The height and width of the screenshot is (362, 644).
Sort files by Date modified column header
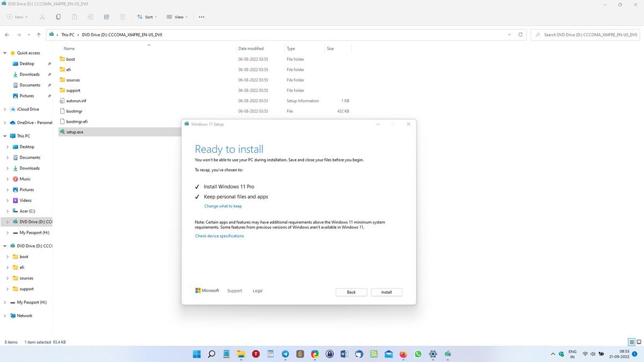tap(251, 48)
